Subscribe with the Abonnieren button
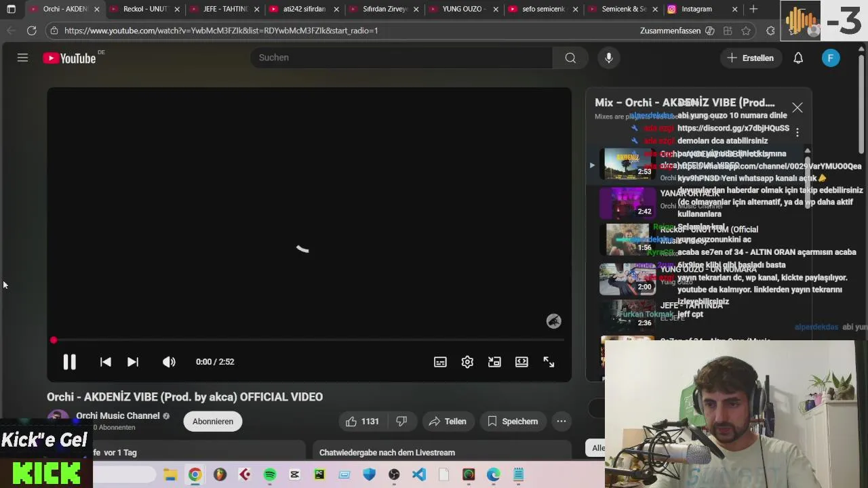The width and height of the screenshot is (868, 488). (212, 422)
